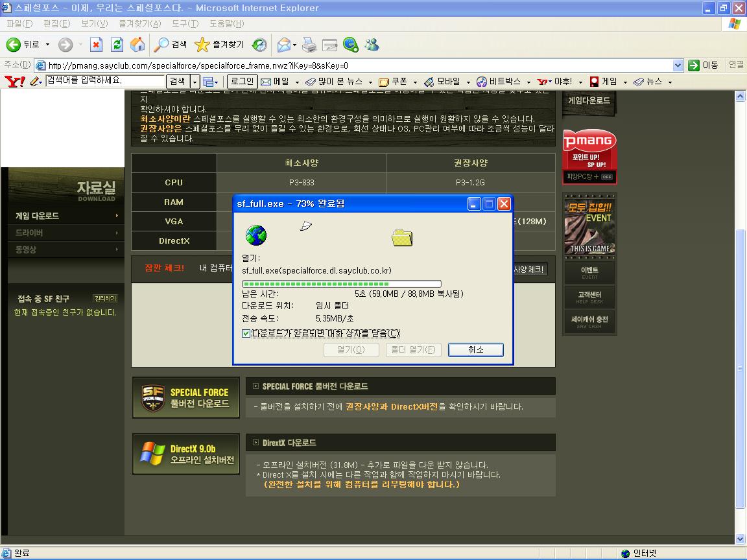747x560 pixels.
Task: Open the Yahoo 검색 search dropdown arrow
Action: [x=195, y=82]
